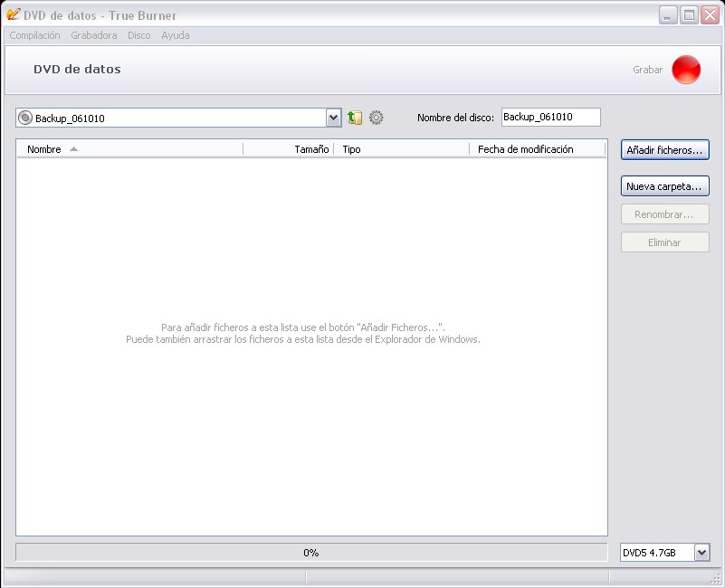Sort the list by Tipo column header
The height and width of the screenshot is (588, 725).
(401, 149)
